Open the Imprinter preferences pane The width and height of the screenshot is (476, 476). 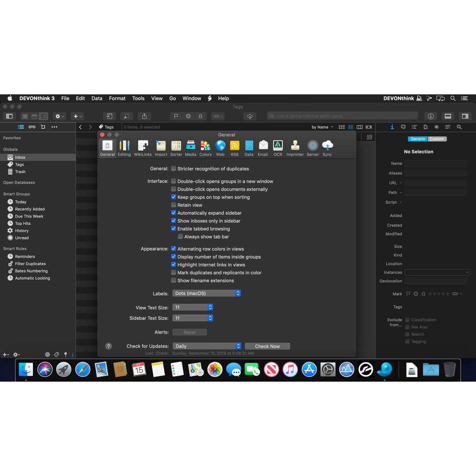pos(295,148)
